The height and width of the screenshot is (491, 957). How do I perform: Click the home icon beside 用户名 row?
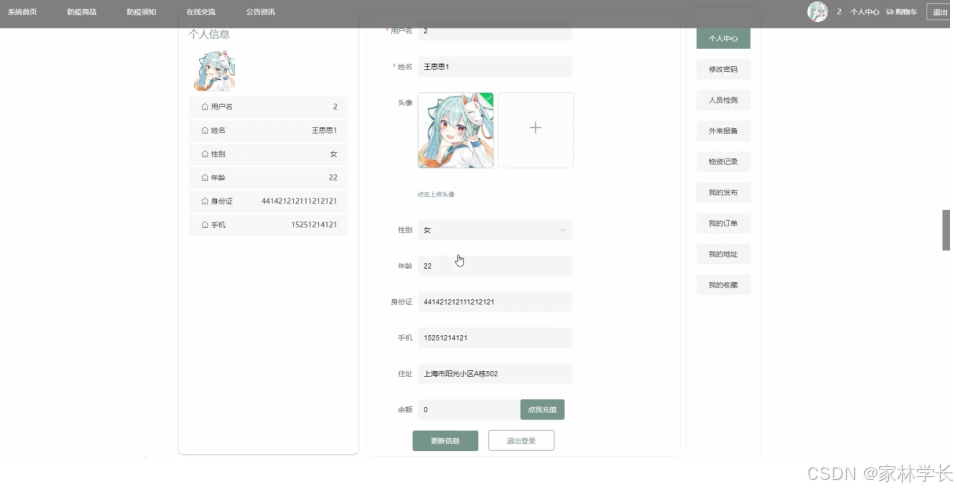point(205,107)
